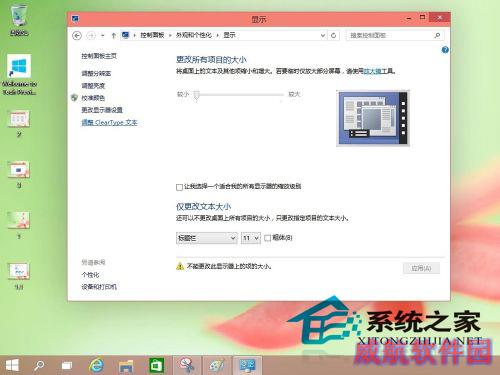Screen dimensions: 500x375
Task: Open 设备和打印机 under See also
Action: click(x=99, y=287)
